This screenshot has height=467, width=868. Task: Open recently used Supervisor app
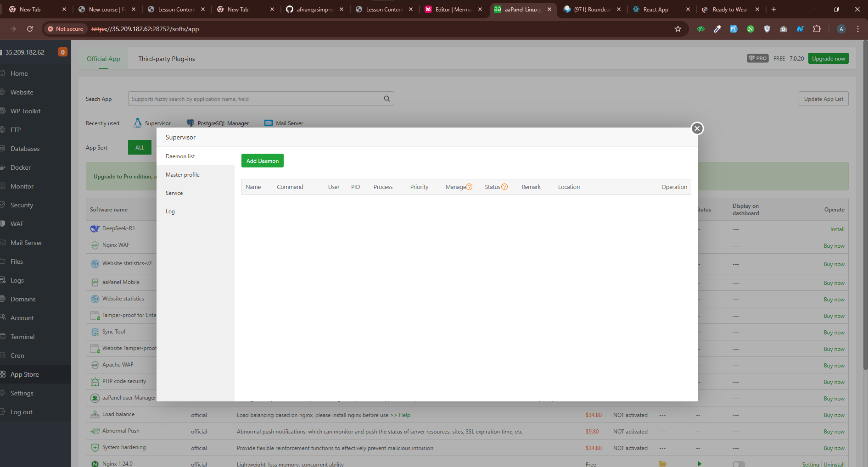pyautogui.click(x=152, y=123)
